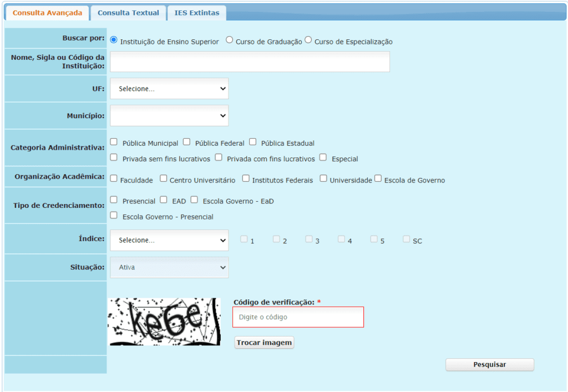Enable Escola Governo - EaD option
The width and height of the screenshot is (568, 392).
194,200
